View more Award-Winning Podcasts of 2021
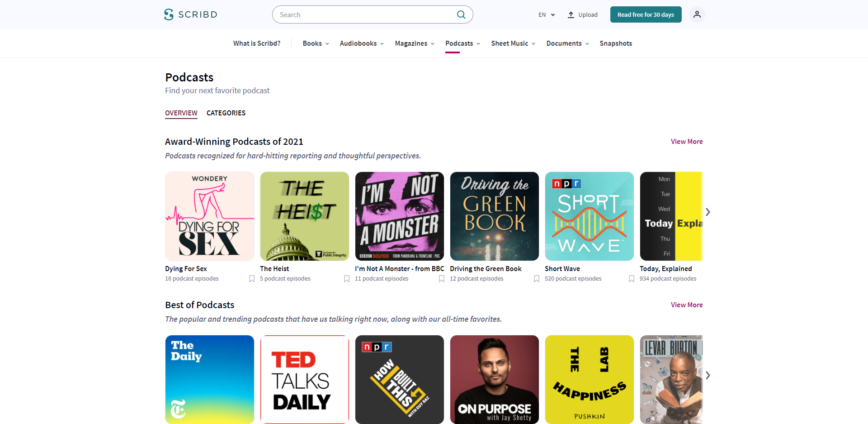The image size is (868, 424). [x=687, y=142]
